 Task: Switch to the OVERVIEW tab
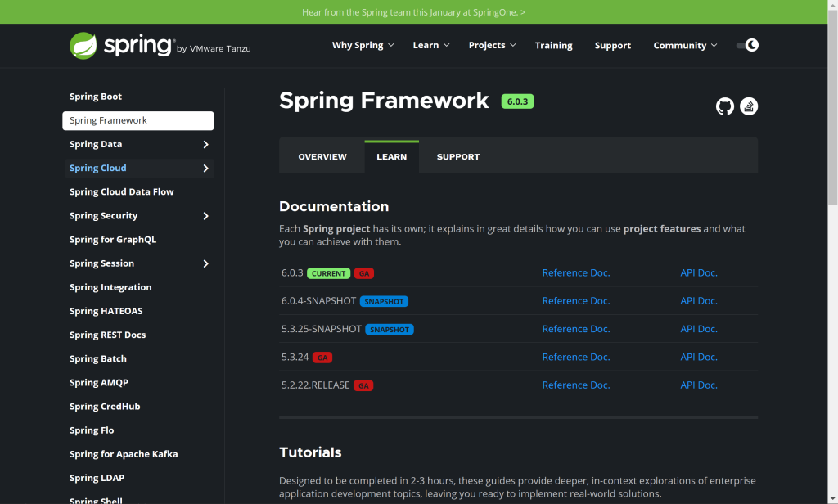pos(322,156)
